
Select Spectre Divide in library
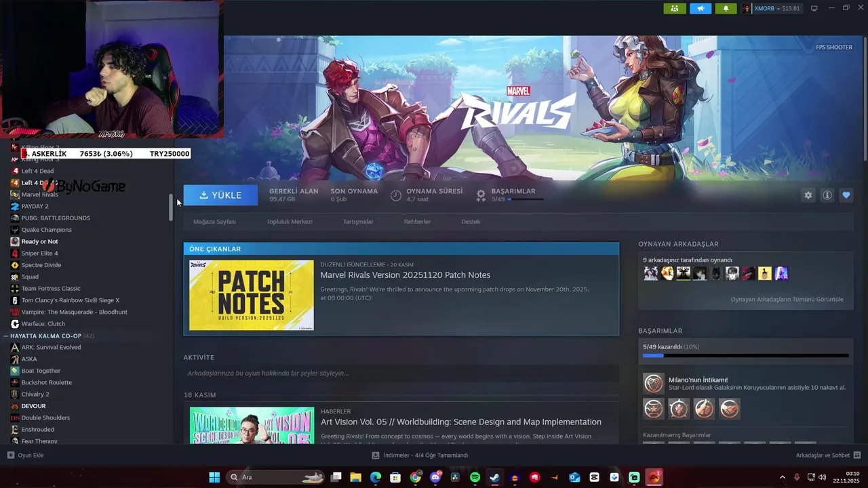tap(41, 265)
